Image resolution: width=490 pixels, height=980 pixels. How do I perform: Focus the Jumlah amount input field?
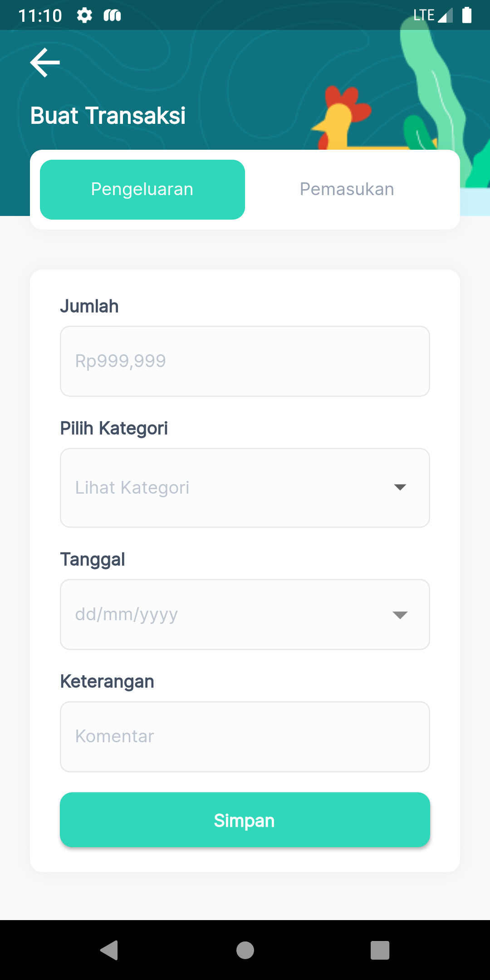coord(245,361)
